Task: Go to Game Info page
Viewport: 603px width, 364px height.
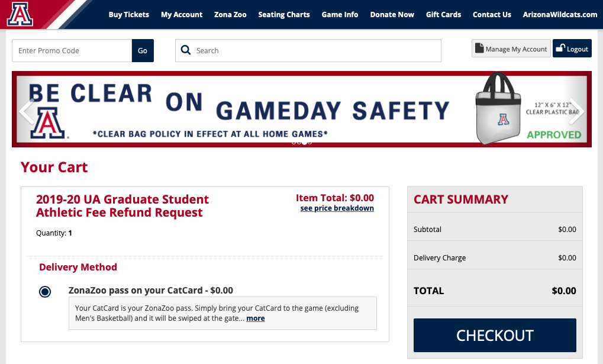Action: point(340,15)
